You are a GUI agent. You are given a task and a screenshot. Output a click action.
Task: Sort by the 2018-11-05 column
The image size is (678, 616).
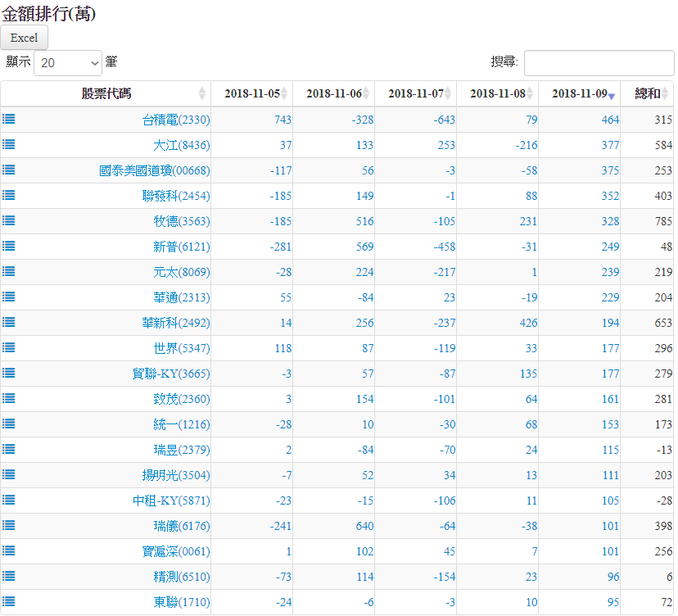click(x=251, y=93)
